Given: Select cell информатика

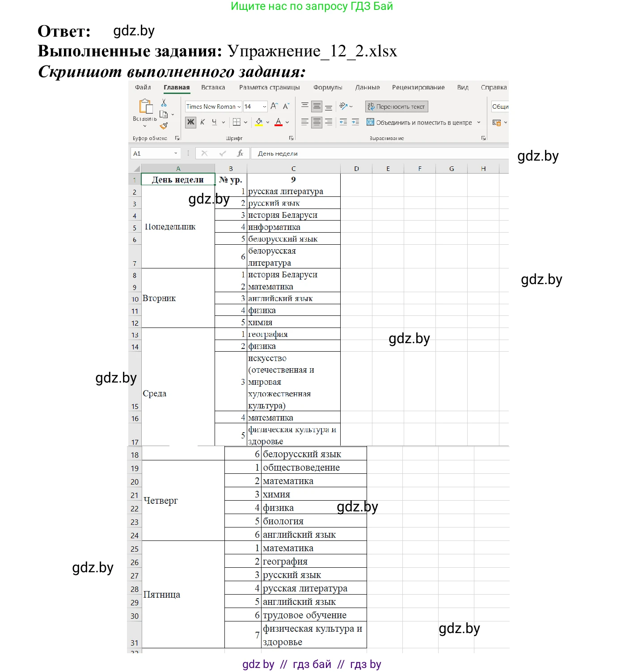Looking at the screenshot, I should (x=294, y=227).
